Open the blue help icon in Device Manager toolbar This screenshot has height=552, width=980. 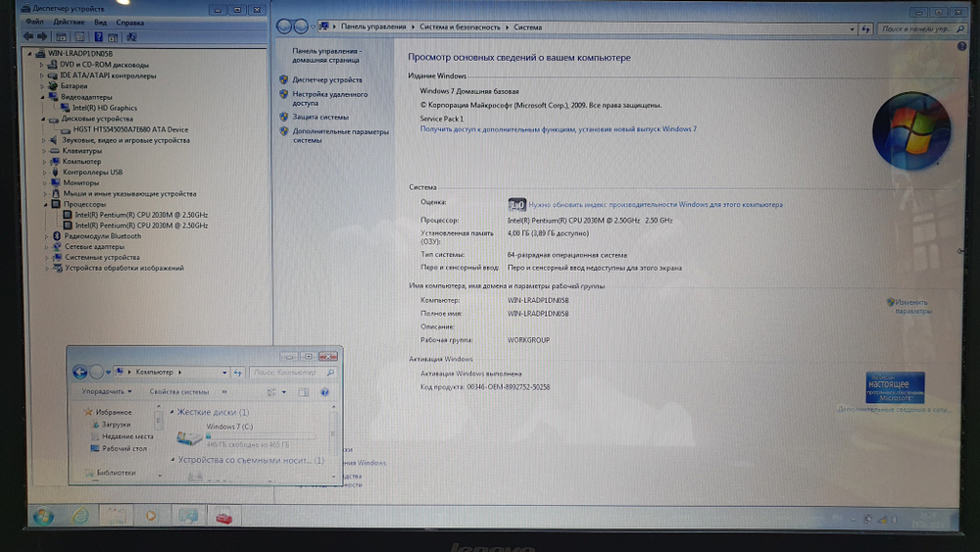click(98, 37)
